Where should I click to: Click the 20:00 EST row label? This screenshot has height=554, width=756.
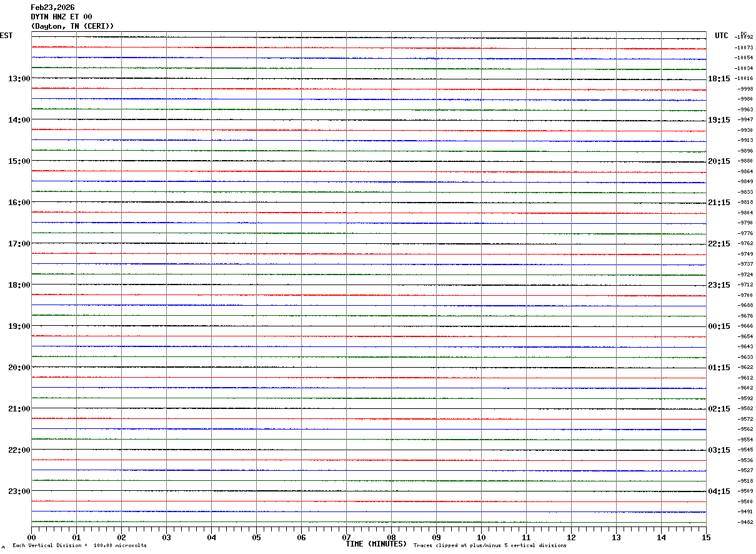(x=19, y=368)
